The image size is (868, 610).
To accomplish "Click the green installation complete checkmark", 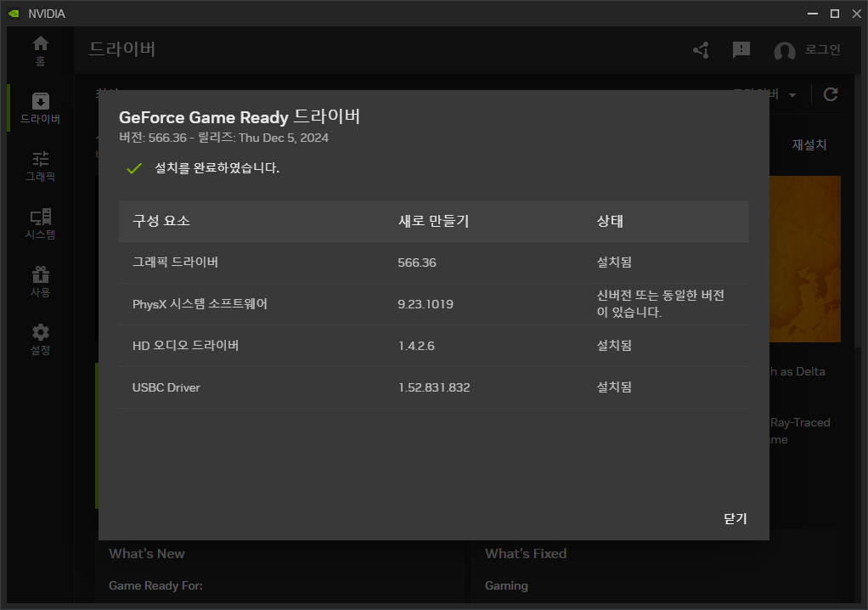I will coord(134,168).
